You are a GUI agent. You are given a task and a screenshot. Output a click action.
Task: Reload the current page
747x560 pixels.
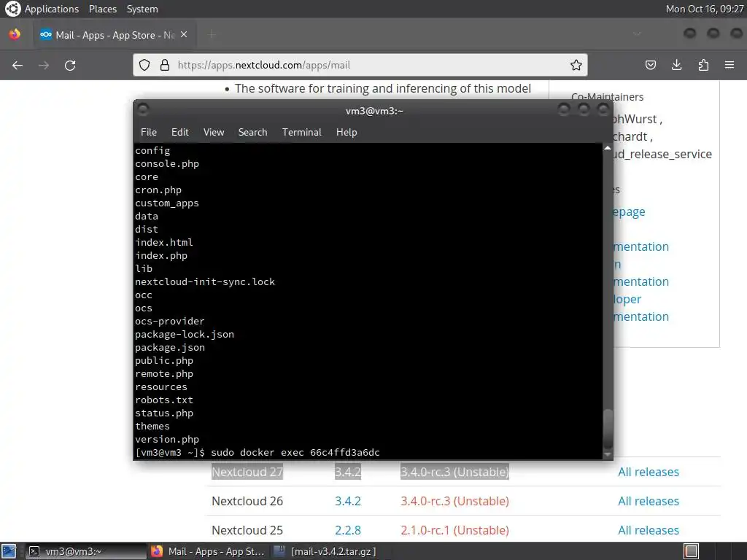pos(70,65)
